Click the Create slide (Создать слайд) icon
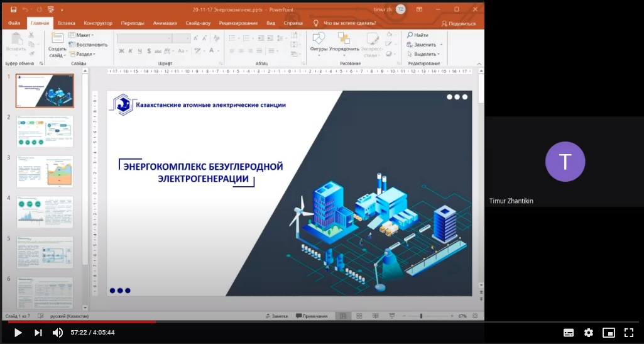644x344 pixels. point(57,38)
